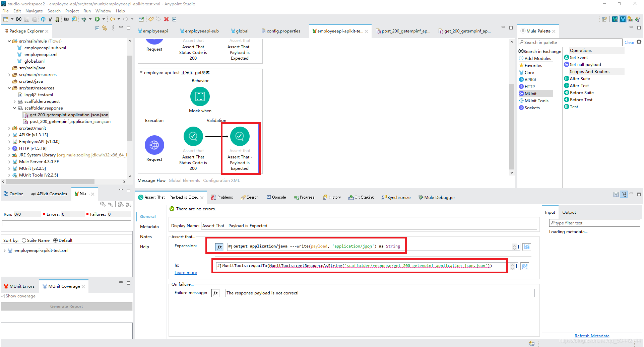Viewport: 644px width, 347px height.
Task: Collapse the scaffolder.response package
Action: click(14, 108)
